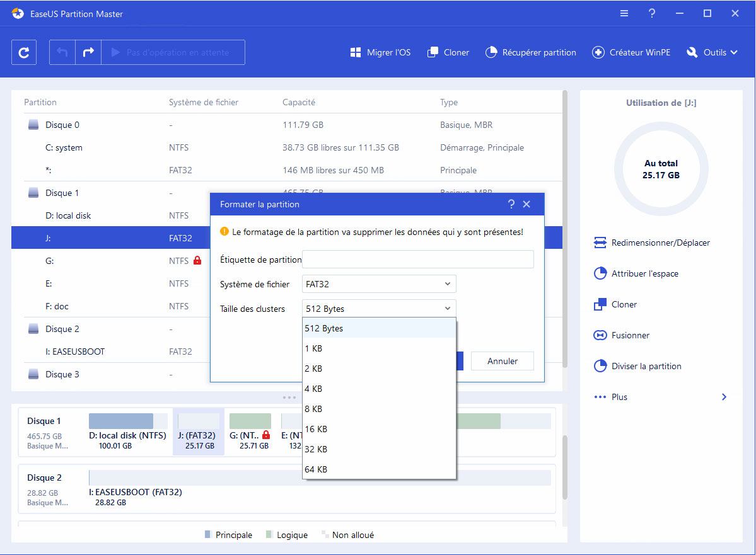The height and width of the screenshot is (555, 756).
Task: Click the Étiquette de partition text field
Action: click(418, 259)
